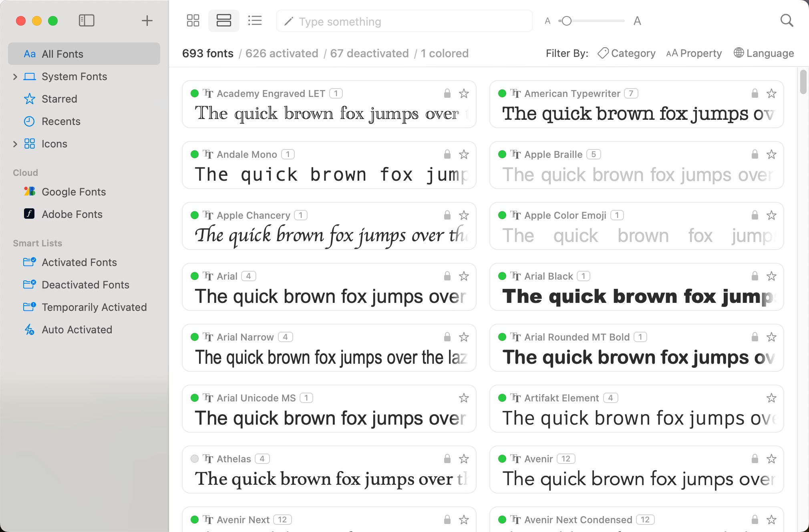The height and width of the screenshot is (532, 809).
Task: Select Starred fonts in sidebar
Action: [x=59, y=99]
